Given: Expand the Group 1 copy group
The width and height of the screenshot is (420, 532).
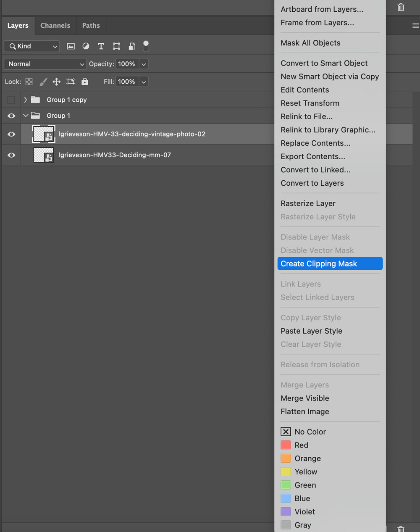Looking at the screenshot, I should 25,100.
